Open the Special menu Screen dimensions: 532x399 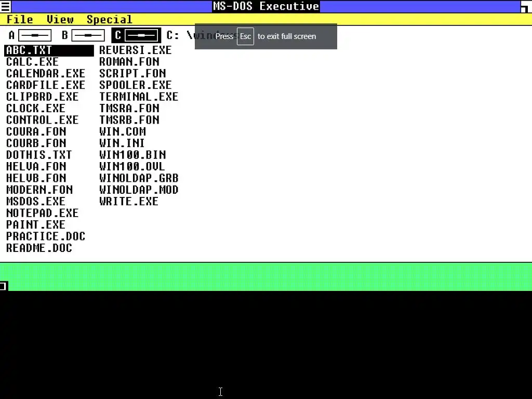coord(109,19)
